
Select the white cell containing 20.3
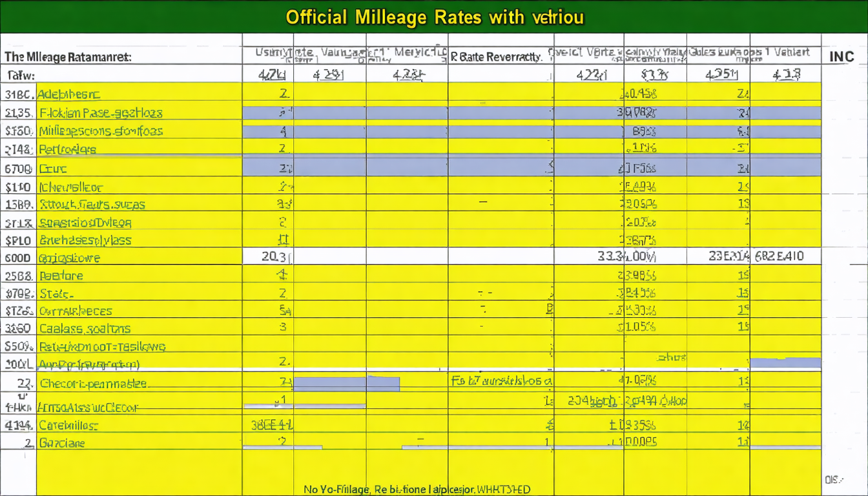point(268,256)
